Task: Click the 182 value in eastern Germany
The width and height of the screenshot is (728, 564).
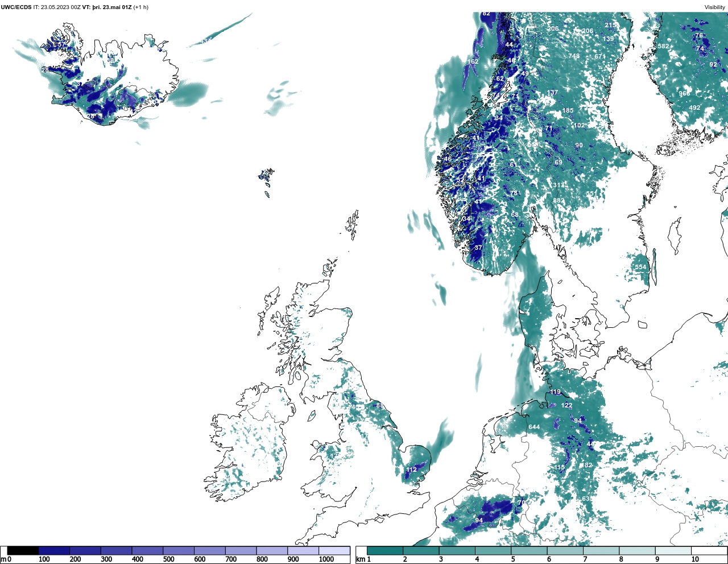Action: pos(586,465)
